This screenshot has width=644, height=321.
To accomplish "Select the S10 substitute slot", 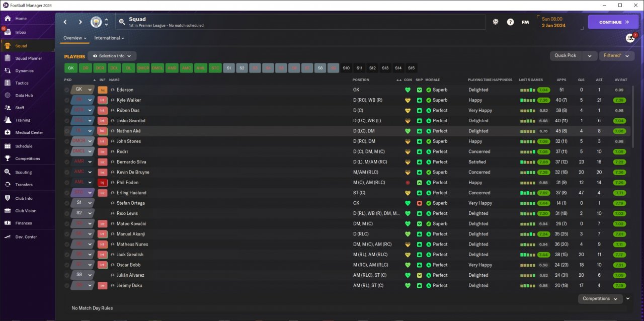I will [x=346, y=68].
